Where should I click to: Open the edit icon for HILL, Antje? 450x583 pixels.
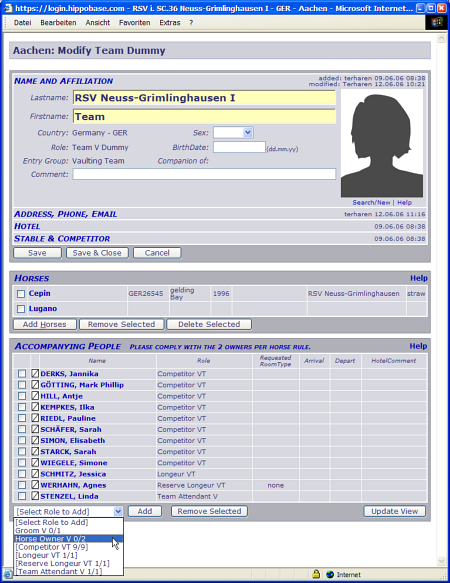click(x=35, y=396)
